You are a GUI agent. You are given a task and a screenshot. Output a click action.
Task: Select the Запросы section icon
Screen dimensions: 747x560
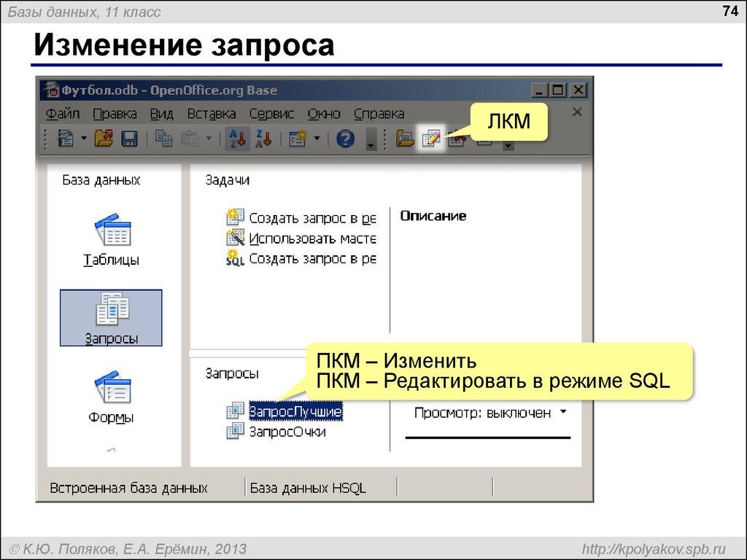[111, 309]
